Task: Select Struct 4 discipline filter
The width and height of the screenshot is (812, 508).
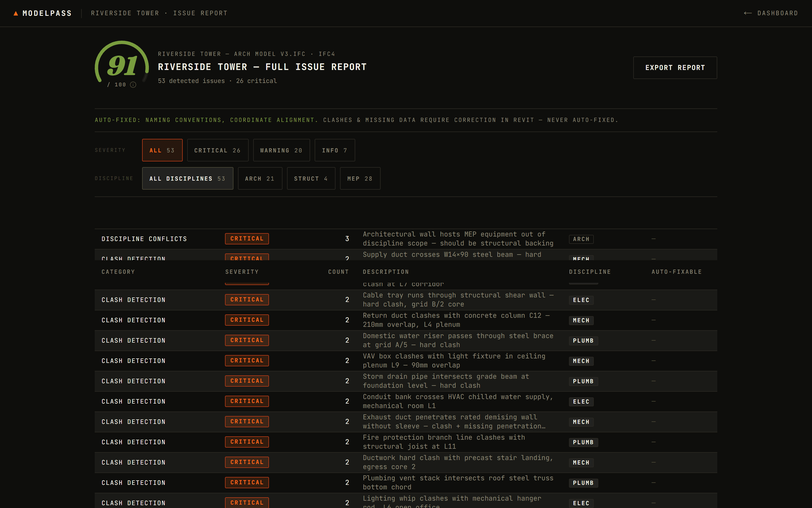Action: click(x=311, y=178)
